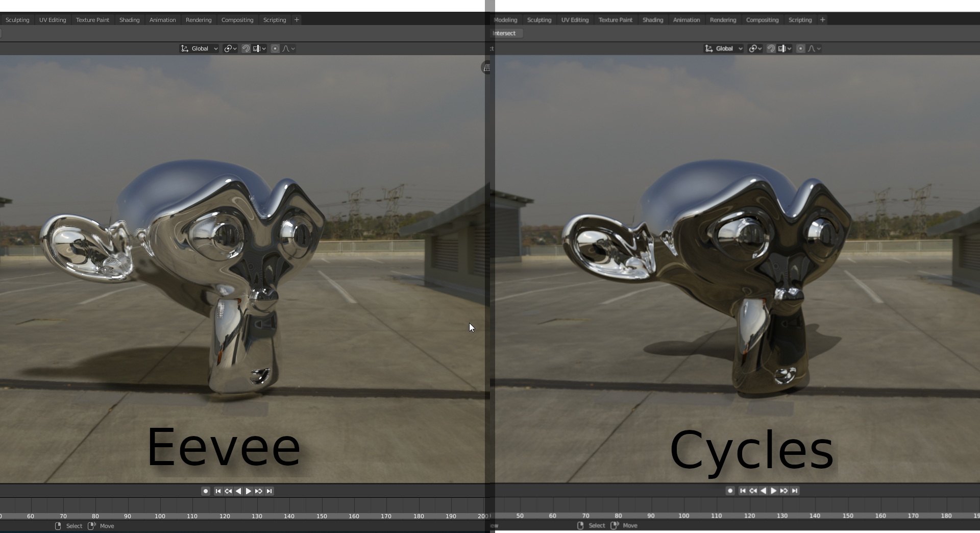
Task: Click frame 150 on Eevee timeline ruler
Action: click(x=322, y=516)
